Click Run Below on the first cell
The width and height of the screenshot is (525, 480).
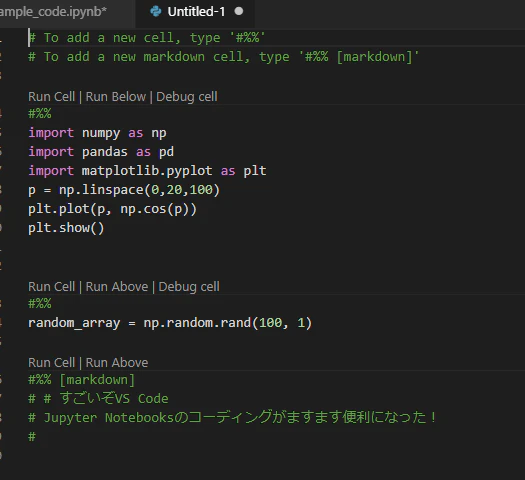coord(116,96)
